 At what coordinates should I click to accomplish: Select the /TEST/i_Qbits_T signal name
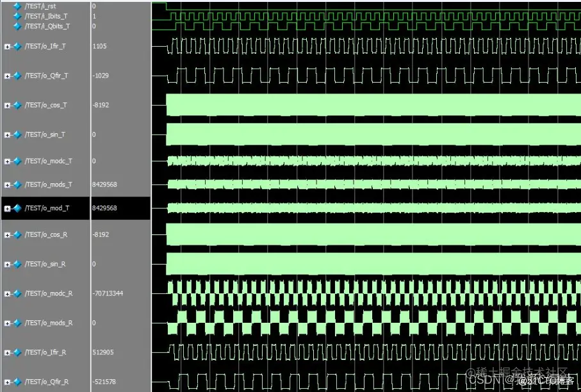click(47, 26)
